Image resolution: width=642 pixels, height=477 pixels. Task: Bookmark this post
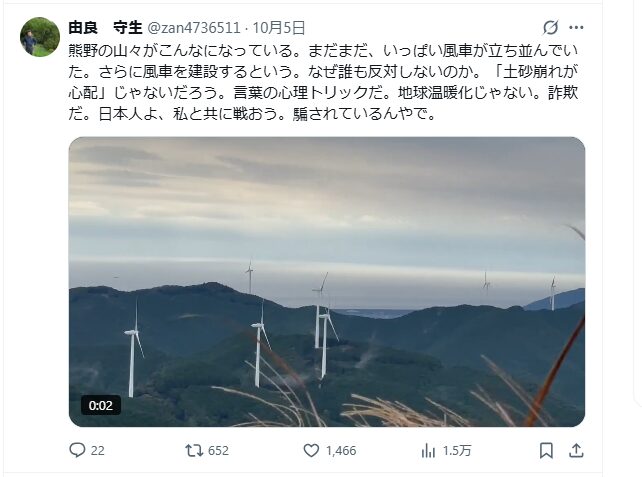(546, 450)
